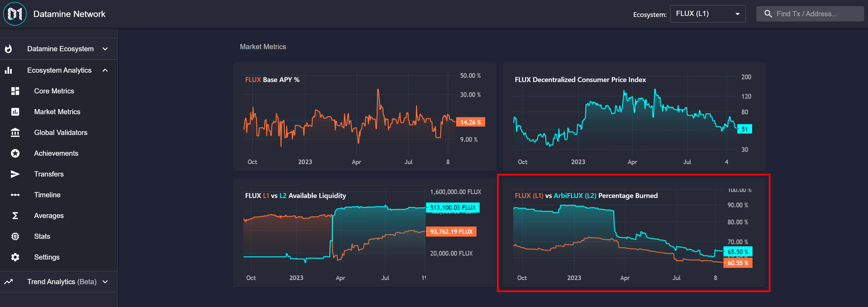
Task: Click the Stats chip icon
Action: pyautogui.click(x=15, y=236)
